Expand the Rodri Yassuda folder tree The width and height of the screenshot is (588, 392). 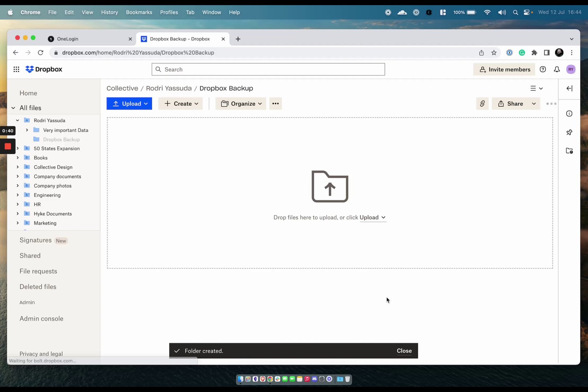[x=17, y=120]
